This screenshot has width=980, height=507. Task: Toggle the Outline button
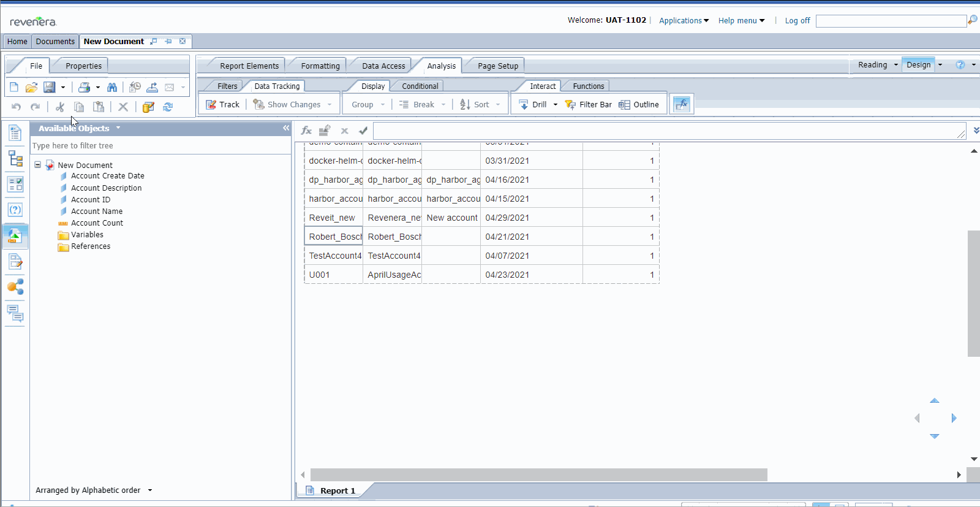coord(639,104)
